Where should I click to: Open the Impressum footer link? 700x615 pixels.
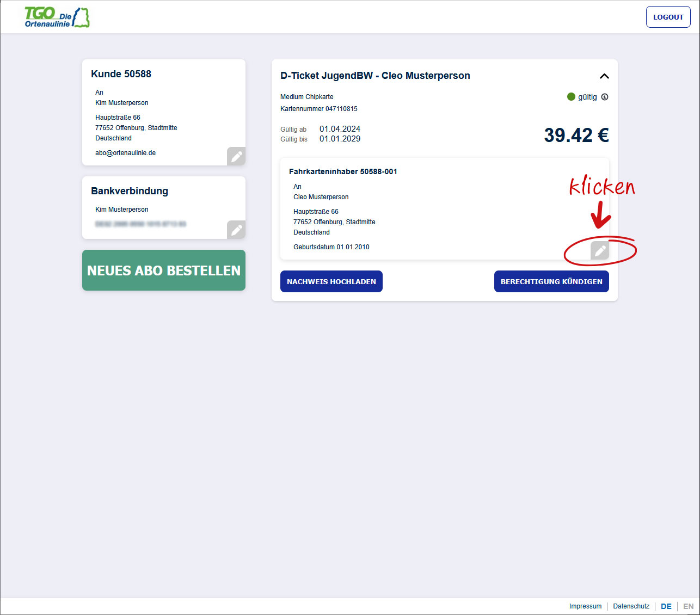(585, 606)
